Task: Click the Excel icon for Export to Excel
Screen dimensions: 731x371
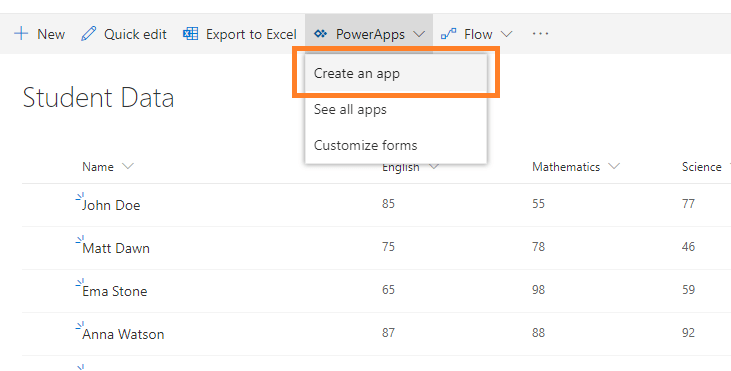Action: [190, 34]
